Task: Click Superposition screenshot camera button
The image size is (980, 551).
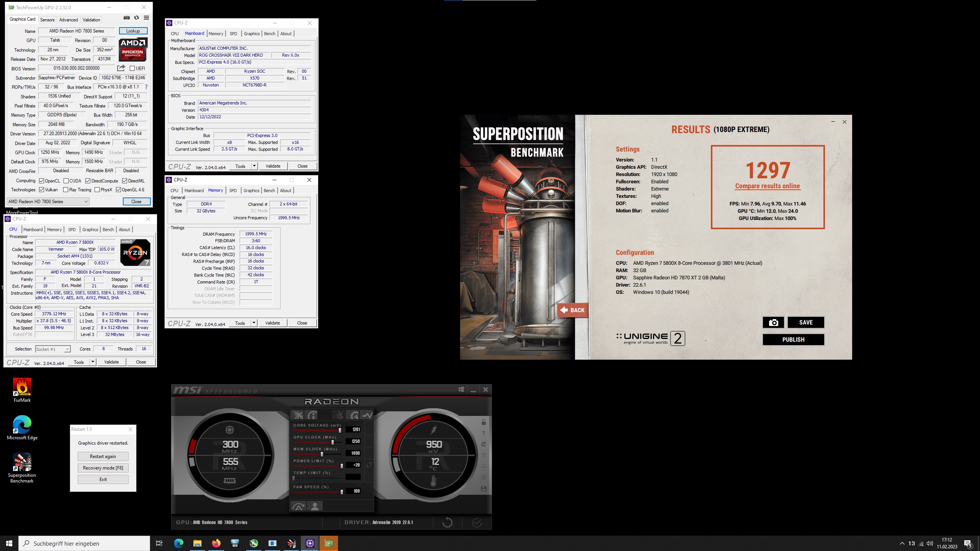Action: coord(773,323)
